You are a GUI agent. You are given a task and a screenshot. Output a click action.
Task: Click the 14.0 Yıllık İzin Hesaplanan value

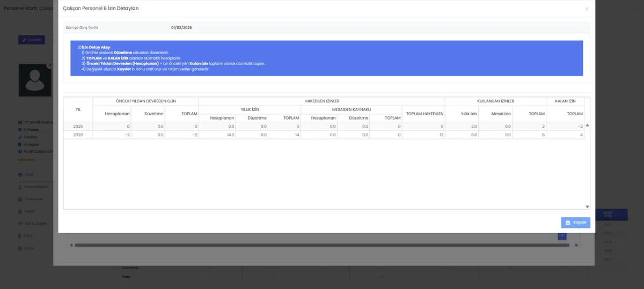tap(217, 135)
